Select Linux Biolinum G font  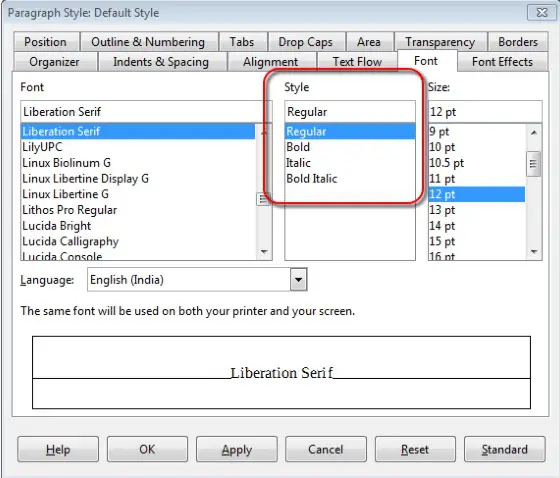[138, 163]
